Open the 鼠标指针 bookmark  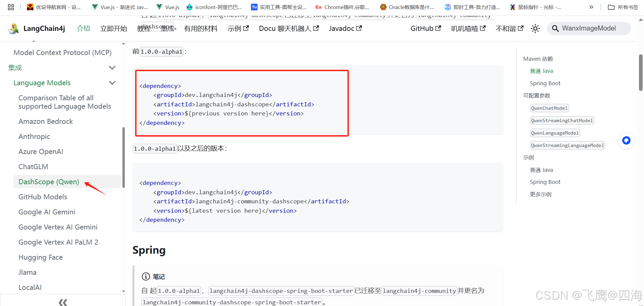535,7
